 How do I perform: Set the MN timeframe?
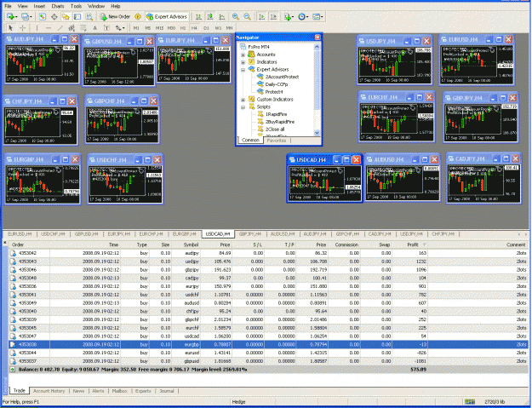229,28
